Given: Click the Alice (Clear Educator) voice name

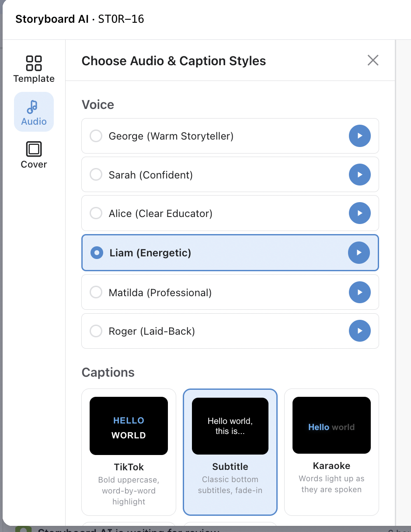Looking at the screenshot, I should click(x=160, y=213).
